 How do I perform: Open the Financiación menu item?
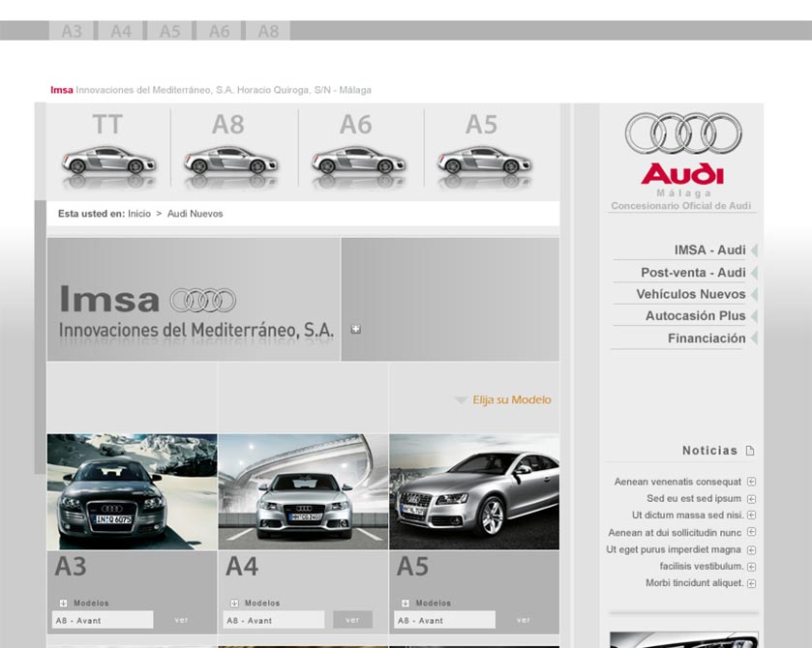(x=707, y=339)
